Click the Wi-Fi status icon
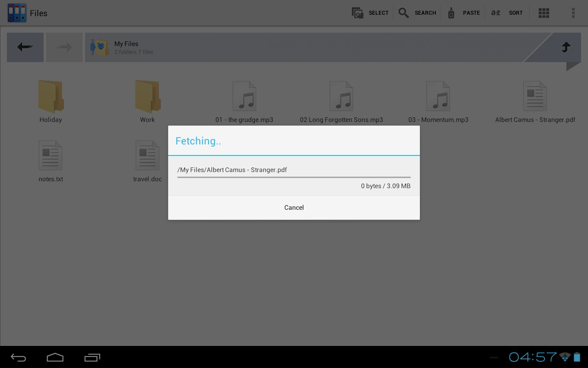588x368 pixels. coord(565,357)
